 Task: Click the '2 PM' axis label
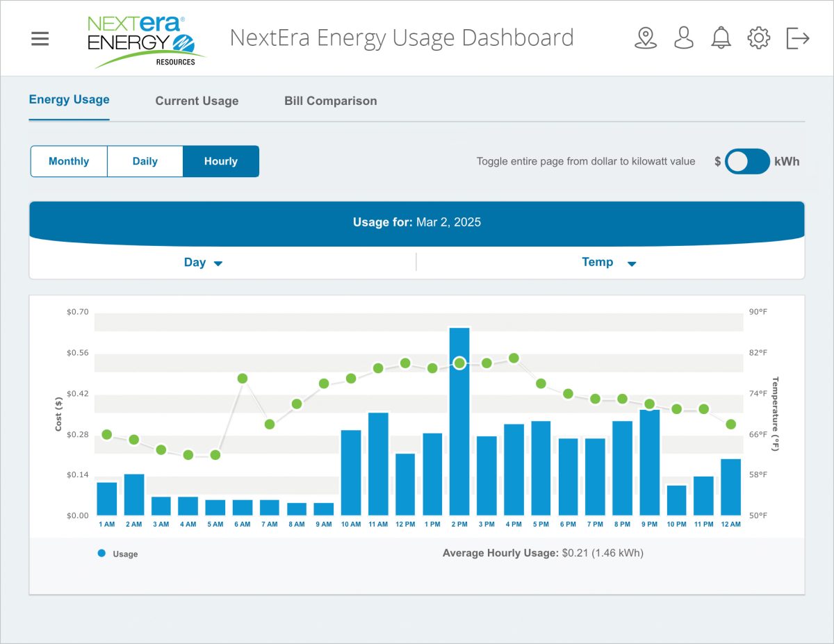[459, 525]
